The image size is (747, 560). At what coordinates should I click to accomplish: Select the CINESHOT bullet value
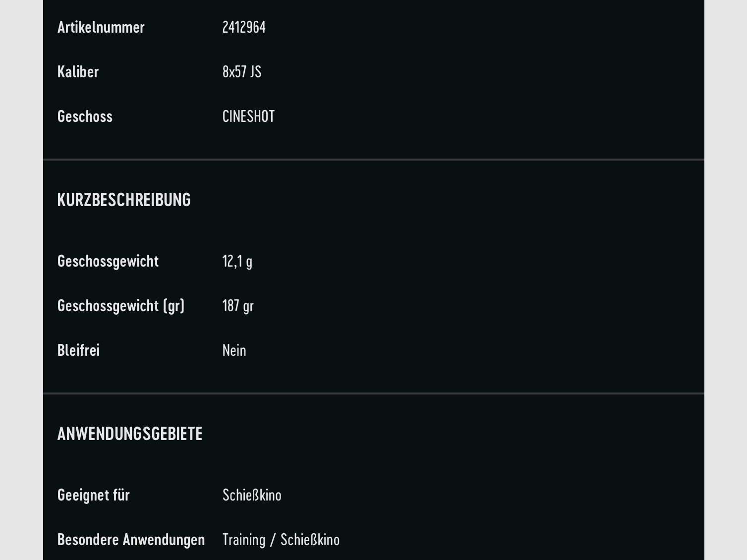point(248,116)
